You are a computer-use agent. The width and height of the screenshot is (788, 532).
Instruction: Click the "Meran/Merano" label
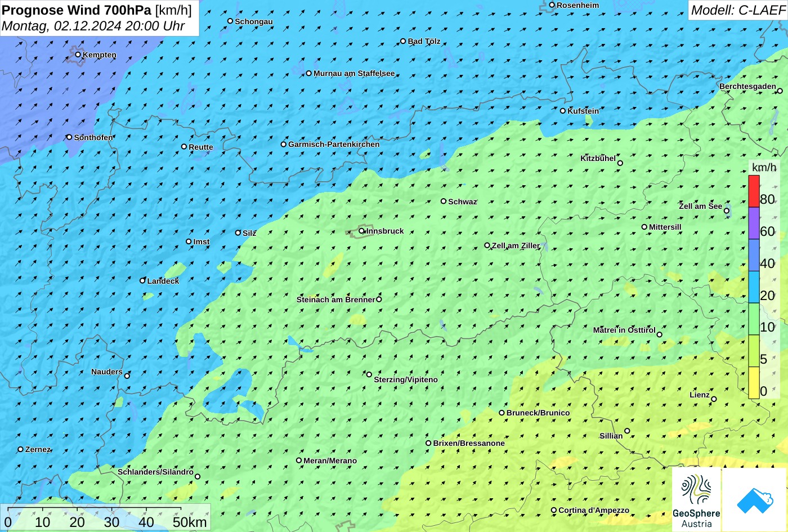point(330,461)
